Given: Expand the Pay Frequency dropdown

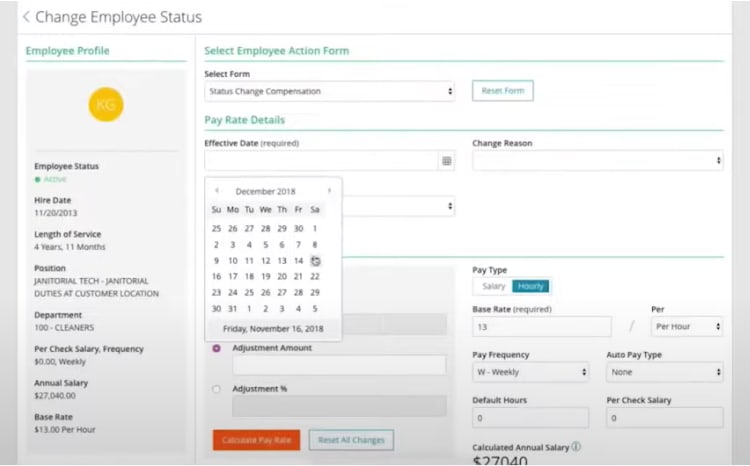Looking at the screenshot, I should 531,371.
